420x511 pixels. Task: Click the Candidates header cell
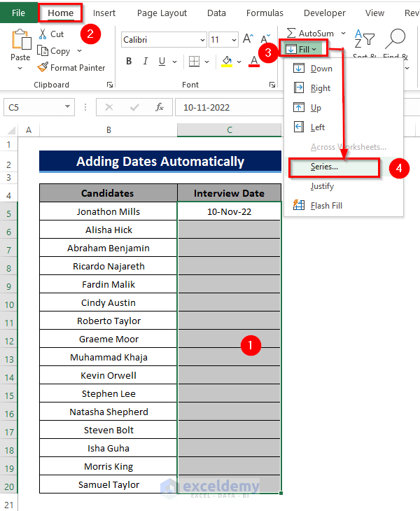pyautogui.click(x=108, y=193)
